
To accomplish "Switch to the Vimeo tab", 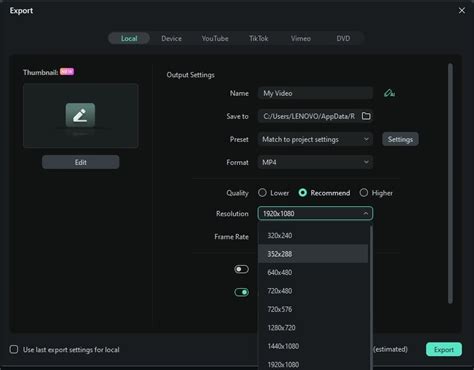I will (x=301, y=38).
